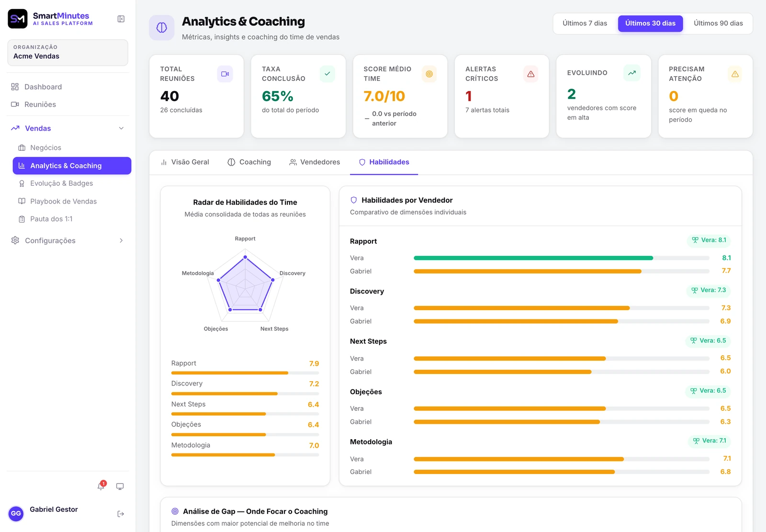Click the "7 alertas totais" text
766x532 pixels.
(487, 110)
